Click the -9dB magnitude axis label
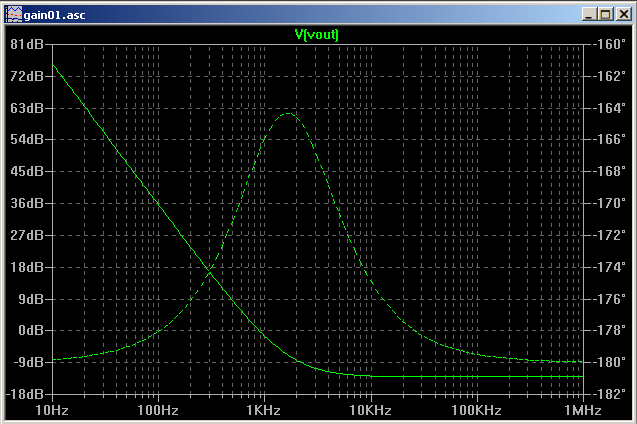This screenshot has width=637, height=424. click(x=28, y=362)
